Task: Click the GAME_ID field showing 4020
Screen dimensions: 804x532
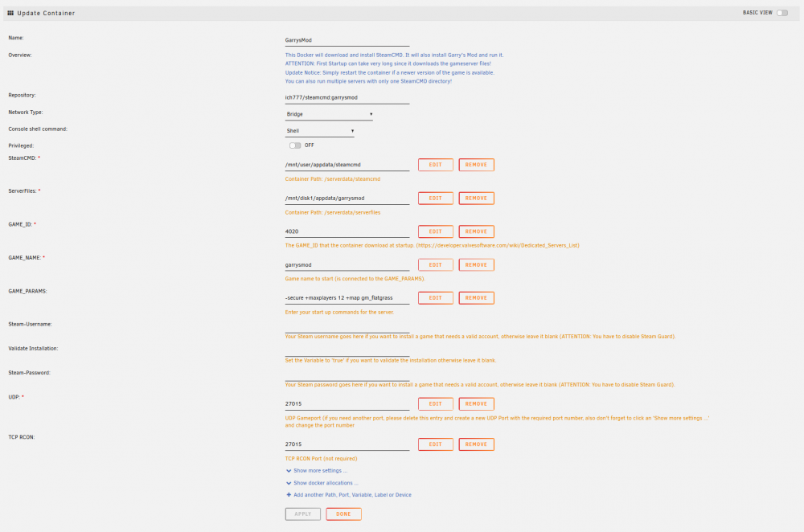Action: click(x=347, y=231)
